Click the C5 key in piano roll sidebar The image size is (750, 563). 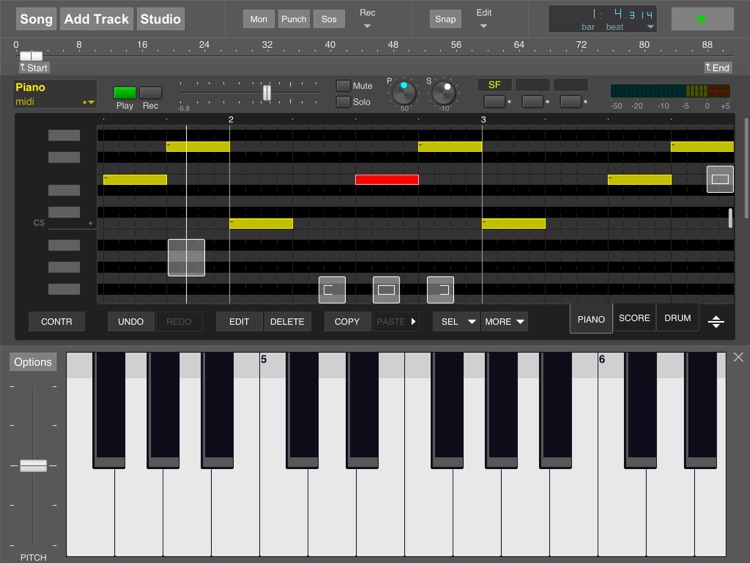64,223
